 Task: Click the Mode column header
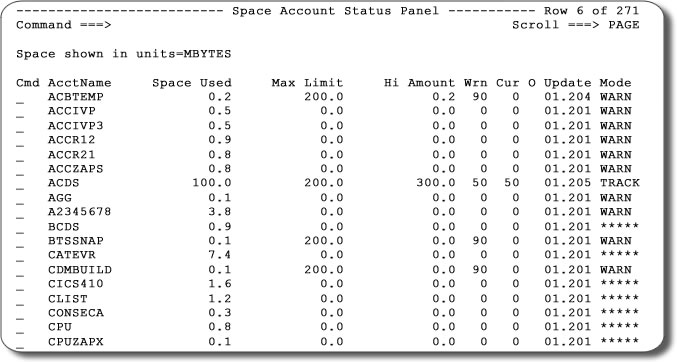615,83
